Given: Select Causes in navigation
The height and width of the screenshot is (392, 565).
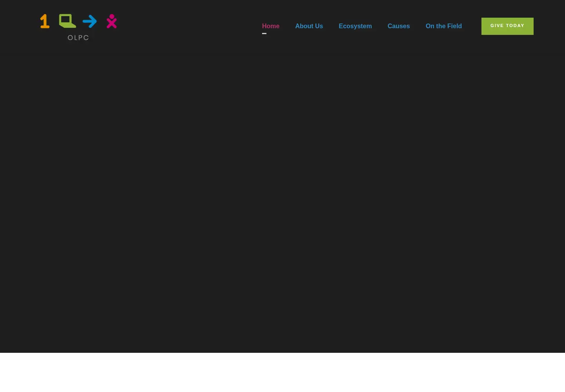Looking at the screenshot, I should 399,26.
